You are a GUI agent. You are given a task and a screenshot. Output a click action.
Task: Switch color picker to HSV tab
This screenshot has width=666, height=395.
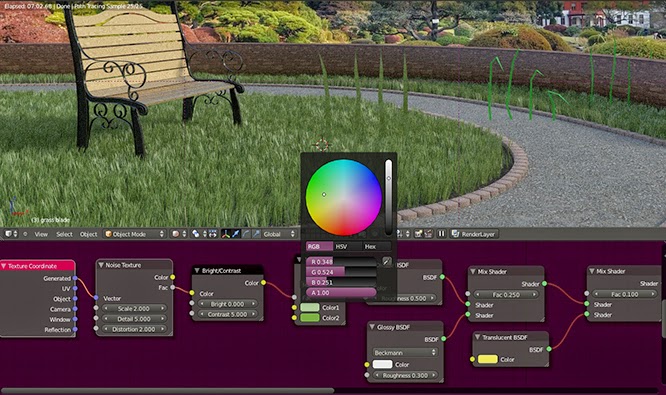(x=347, y=246)
